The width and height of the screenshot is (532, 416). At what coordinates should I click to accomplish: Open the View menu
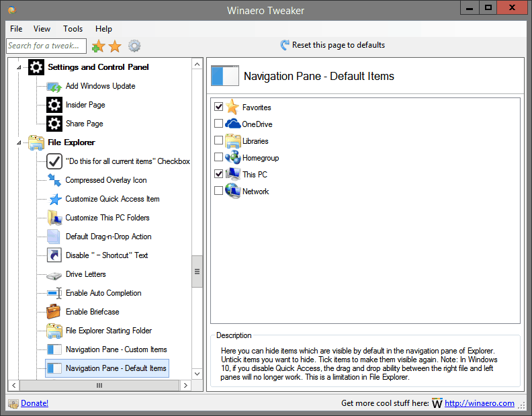point(42,29)
